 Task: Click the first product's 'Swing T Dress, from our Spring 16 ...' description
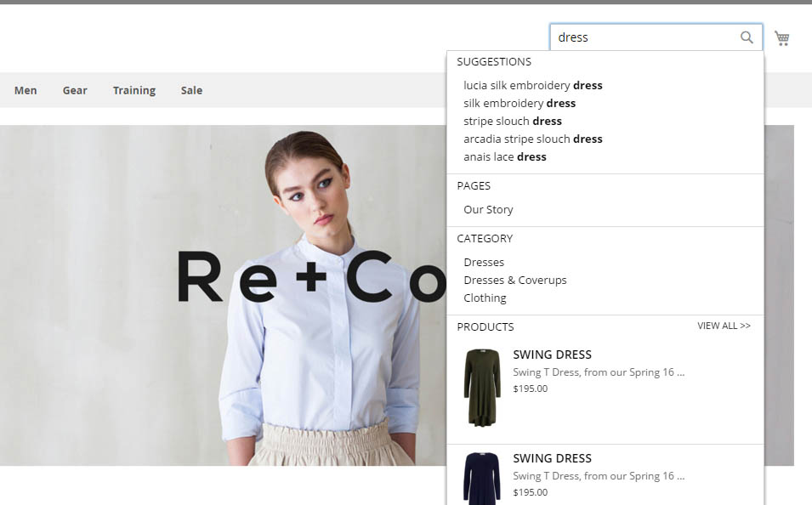pyautogui.click(x=599, y=372)
